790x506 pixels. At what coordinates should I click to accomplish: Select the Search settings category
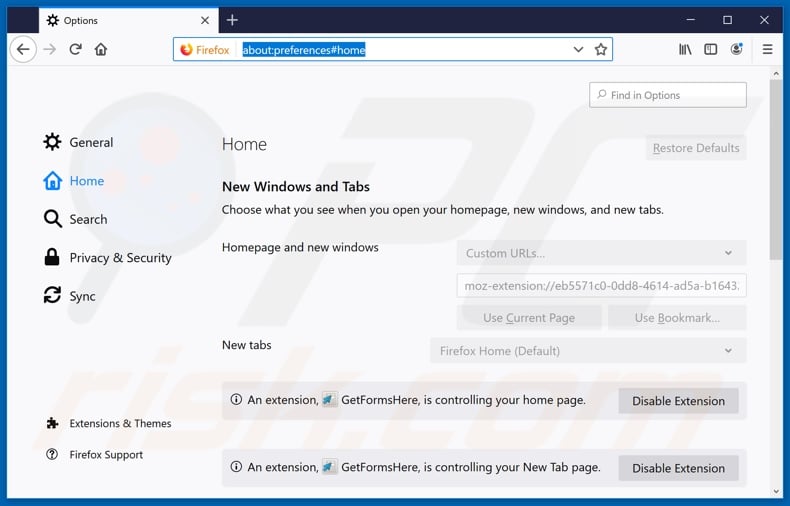coord(88,219)
